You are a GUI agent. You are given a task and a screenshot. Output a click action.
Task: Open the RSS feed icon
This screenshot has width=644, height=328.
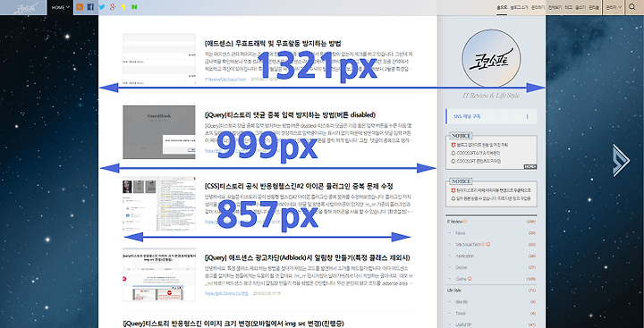pyautogui.click(x=80, y=7)
